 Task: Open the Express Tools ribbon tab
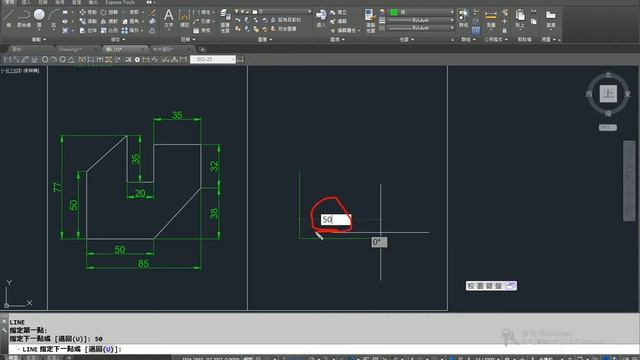[120, 2]
